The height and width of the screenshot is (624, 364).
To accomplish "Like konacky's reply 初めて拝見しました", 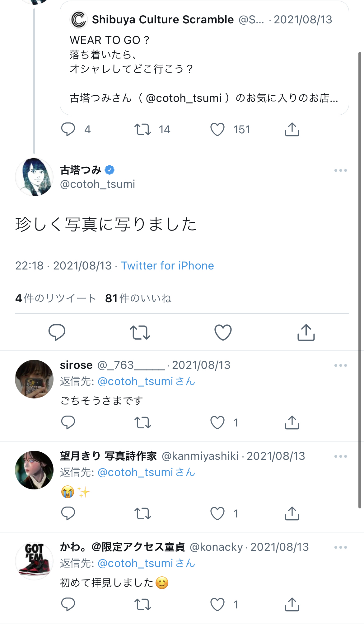I will (x=217, y=604).
